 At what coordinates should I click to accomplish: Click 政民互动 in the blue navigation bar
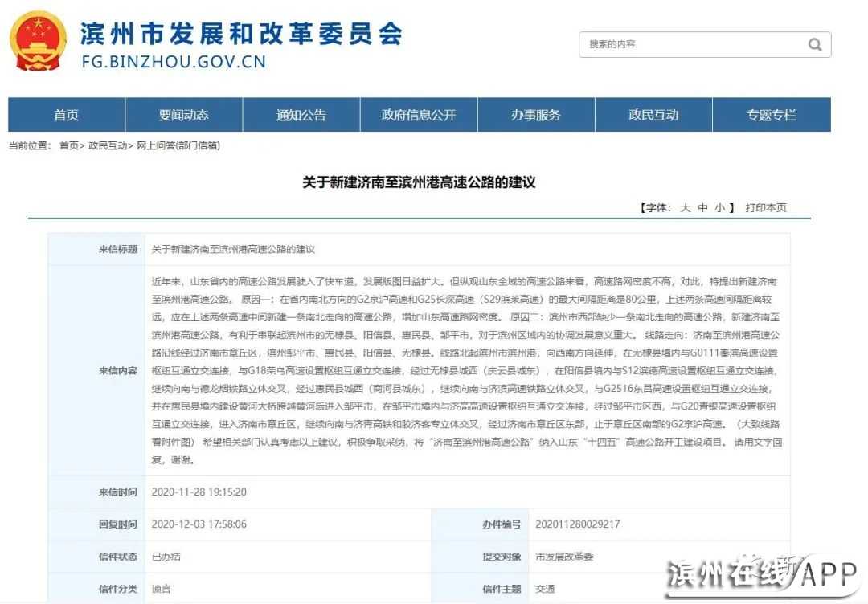653,115
